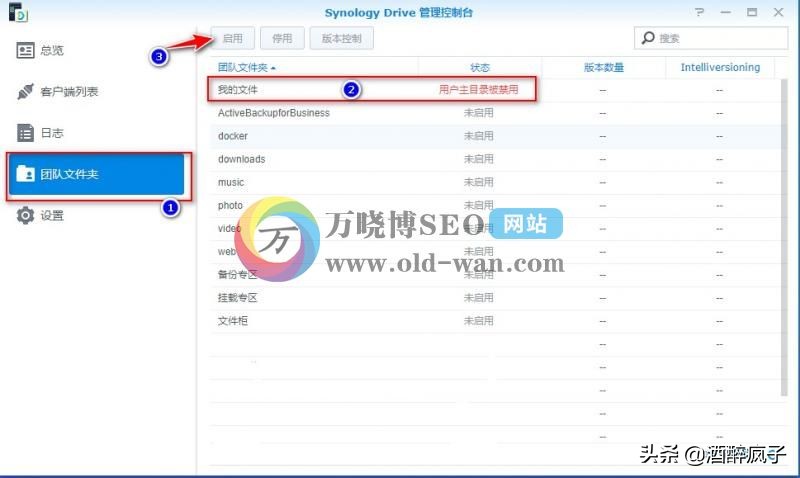Click the vertical scrollbar of folder list

[784, 237]
